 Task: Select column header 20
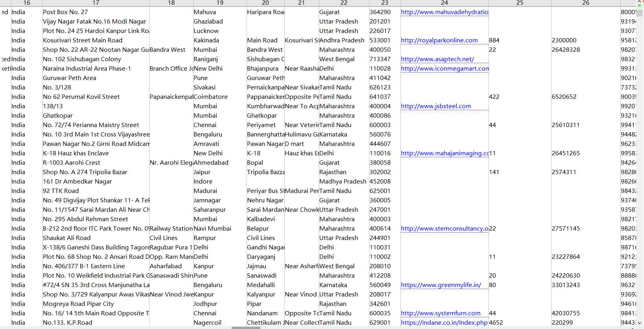coord(265,3)
